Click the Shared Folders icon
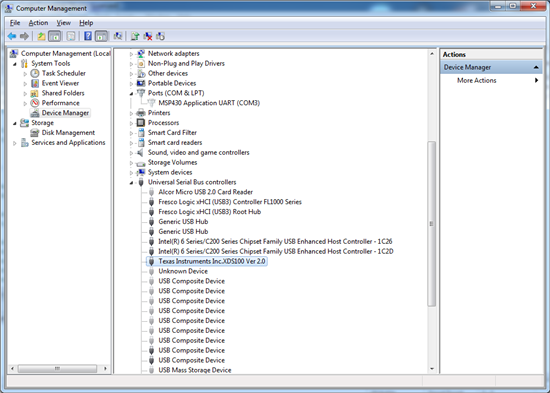This screenshot has height=393, width=550. coord(34,93)
